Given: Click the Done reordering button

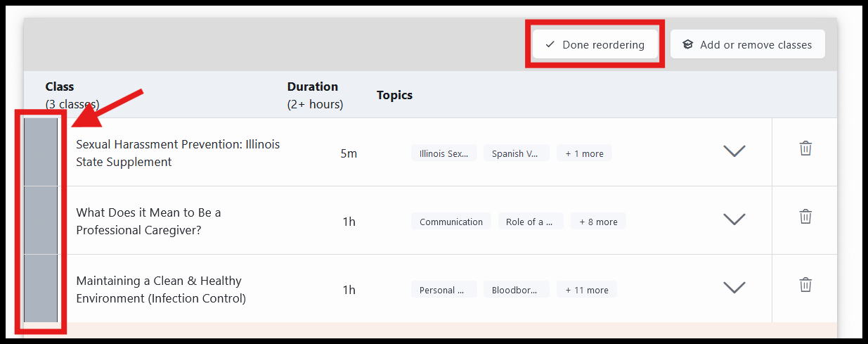Looking at the screenshot, I should [595, 44].
